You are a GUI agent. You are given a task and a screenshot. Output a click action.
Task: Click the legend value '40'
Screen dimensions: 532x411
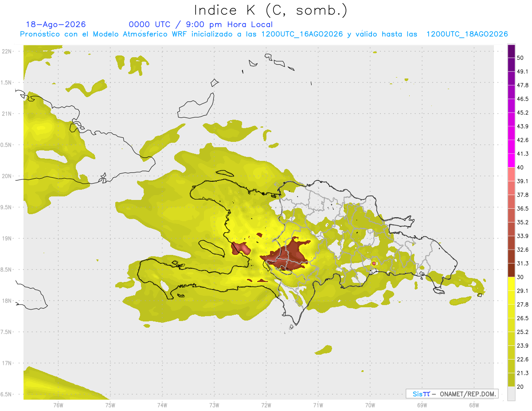(x=520, y=168)
